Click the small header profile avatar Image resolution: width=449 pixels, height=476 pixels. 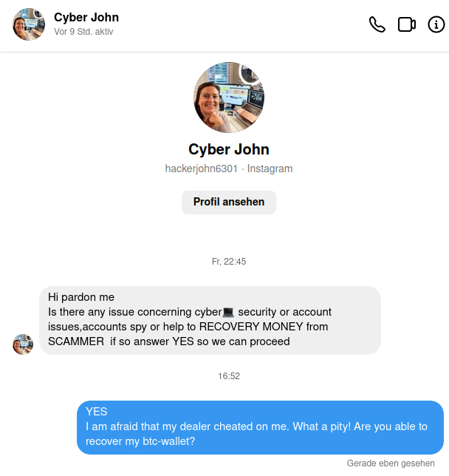29,24
